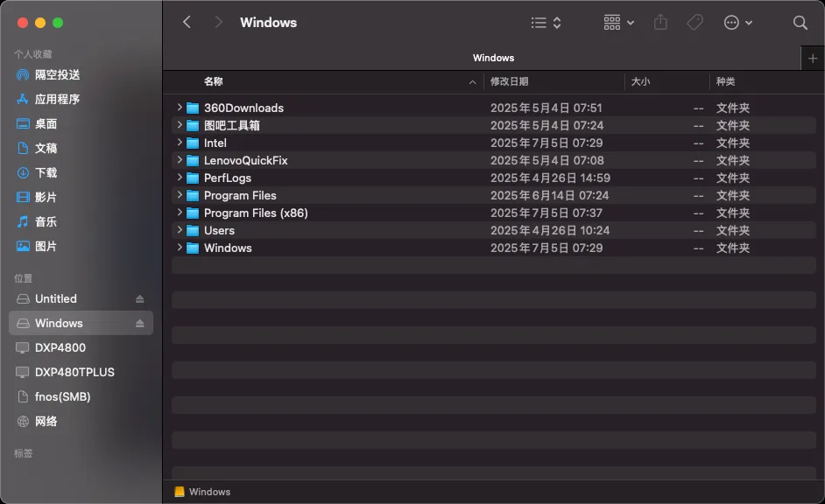
Task: Open 文稿 in sidebar
Action: pos(81,148)
